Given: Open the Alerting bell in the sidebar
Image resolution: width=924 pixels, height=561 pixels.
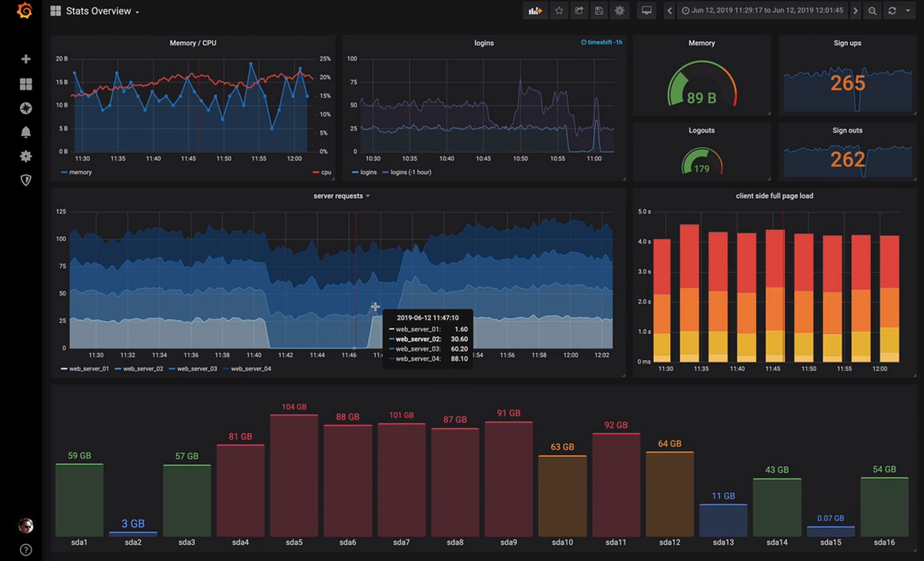Looking at the screenshot, I should coord(25,132).
